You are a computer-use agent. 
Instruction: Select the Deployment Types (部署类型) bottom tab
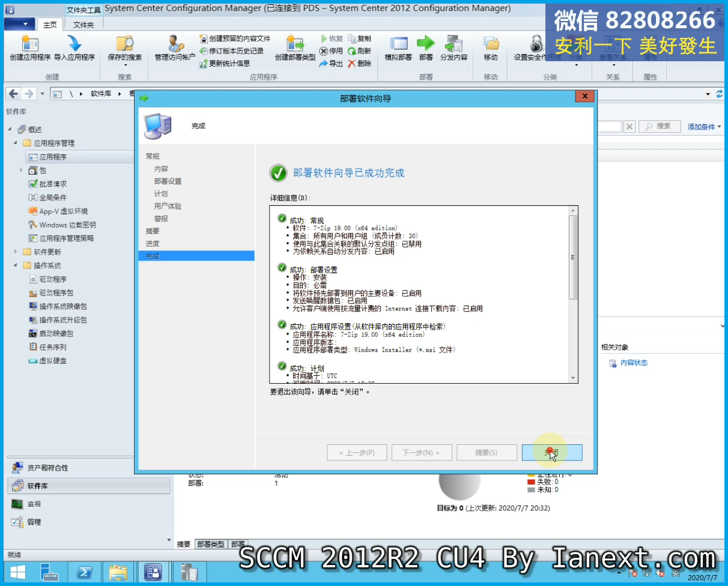[211, 544]
